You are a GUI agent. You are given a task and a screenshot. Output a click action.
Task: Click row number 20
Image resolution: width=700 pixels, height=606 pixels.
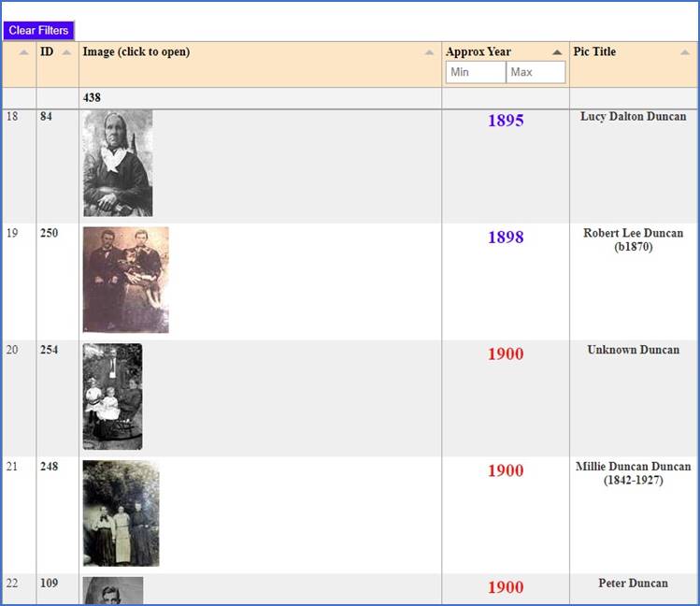(x=12, y=350)
